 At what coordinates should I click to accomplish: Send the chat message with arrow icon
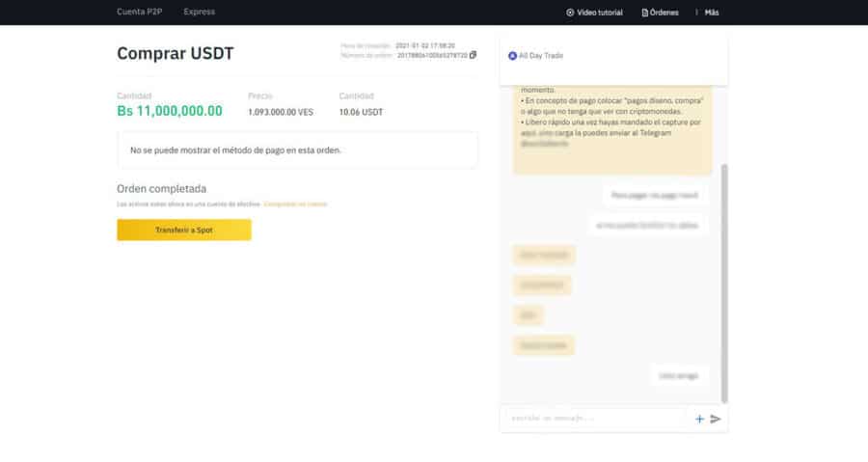[716, 419]
